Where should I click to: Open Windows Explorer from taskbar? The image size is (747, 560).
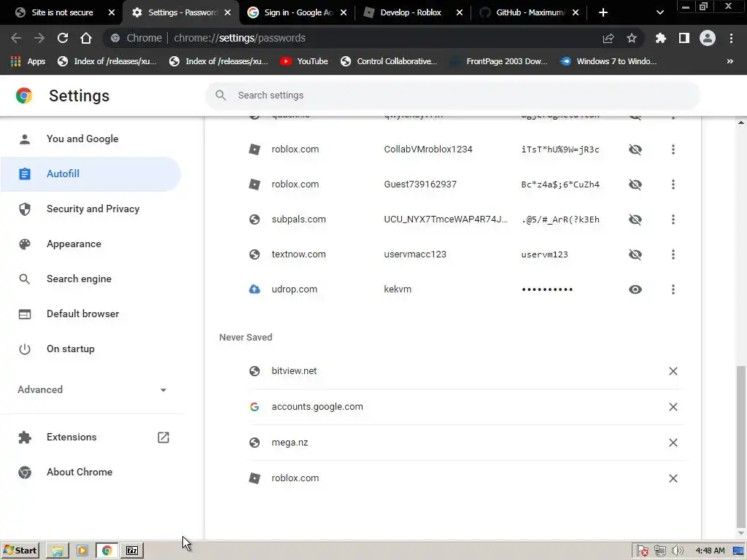point(58,551)
